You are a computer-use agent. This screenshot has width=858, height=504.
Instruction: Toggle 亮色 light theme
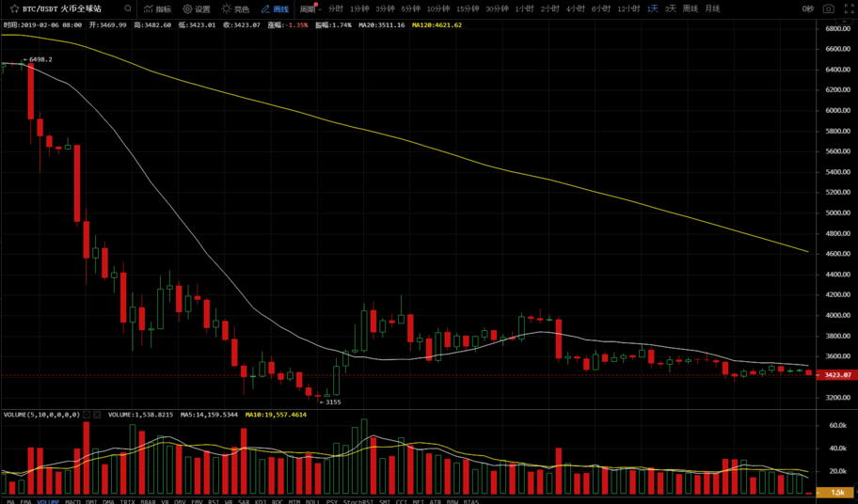(x=235, y=8)
